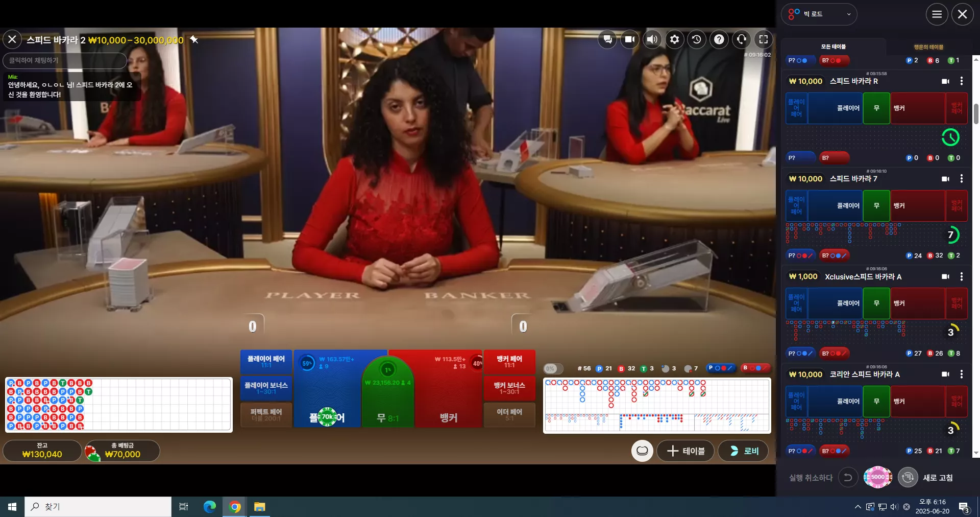Click the side panel vertical scrollbar thumb
Viewport: 980px width, 517px height.
point(976,113)
